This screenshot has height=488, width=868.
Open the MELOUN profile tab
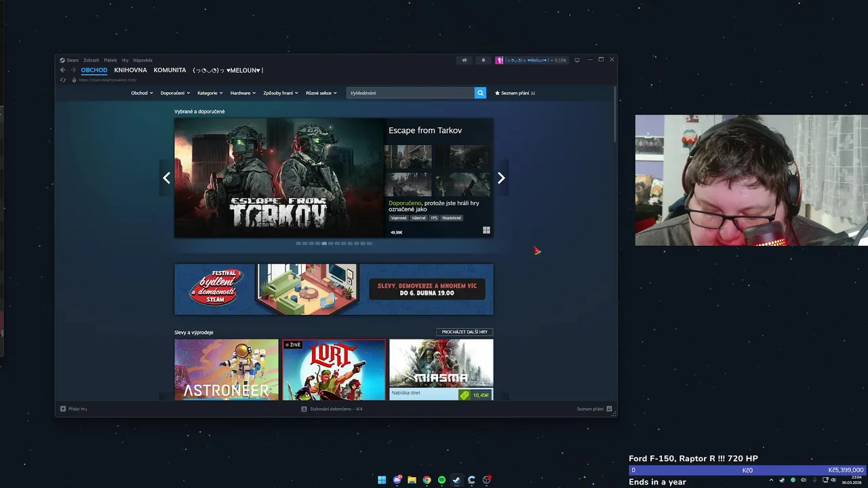point(228,70)
